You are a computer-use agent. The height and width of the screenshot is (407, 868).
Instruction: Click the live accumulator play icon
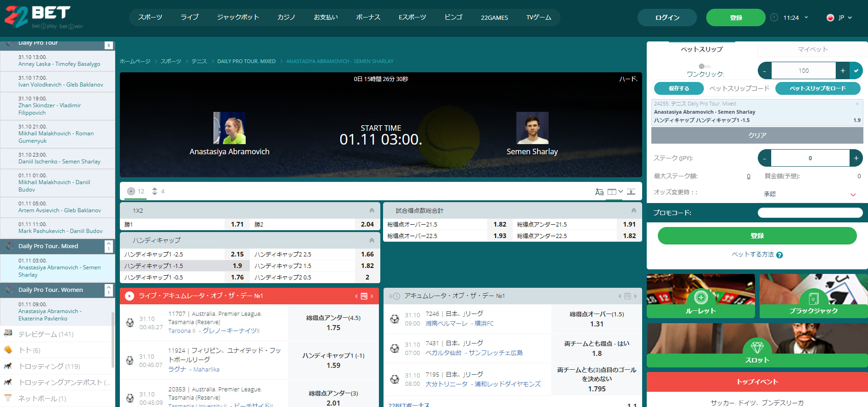point(130,296)
